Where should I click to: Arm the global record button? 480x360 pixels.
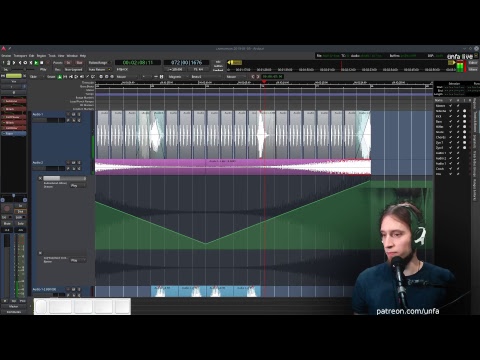tap(47, 63)
